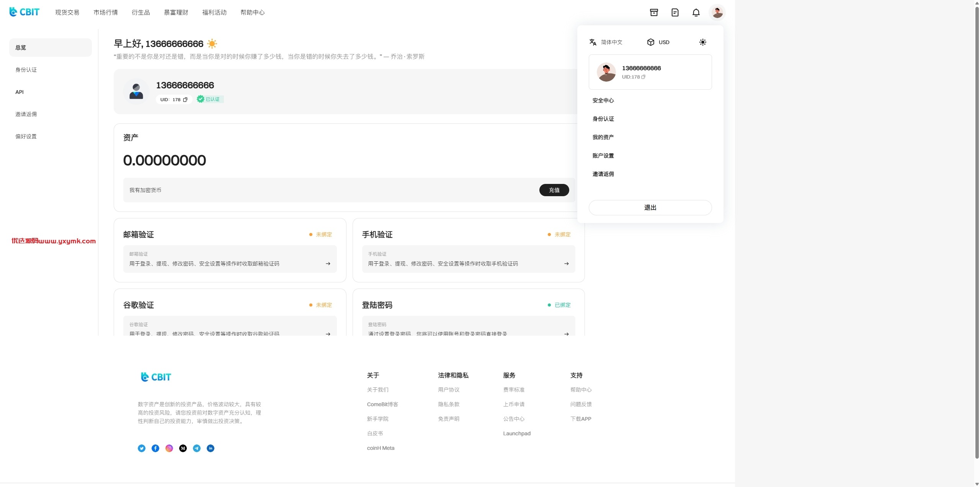Image resolution: width=980 pixels, height=487 pixels.
Task: Click the CBIT logo in header
Action: point(24,12)
